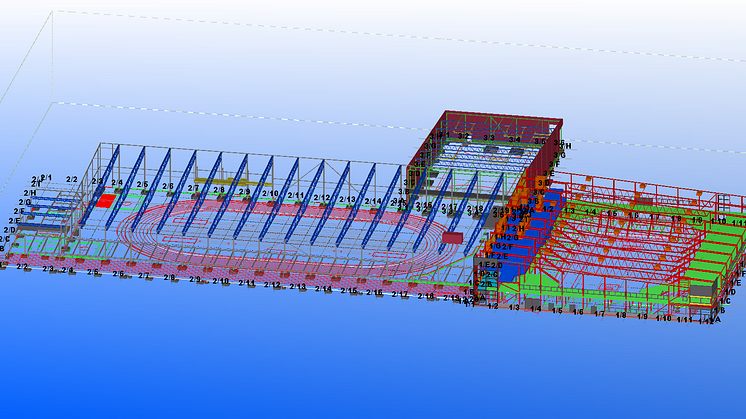This screenshot has width=746, height=419.
Task: Click grid label 2/12 on the far side
Action: tap(322, 197)
